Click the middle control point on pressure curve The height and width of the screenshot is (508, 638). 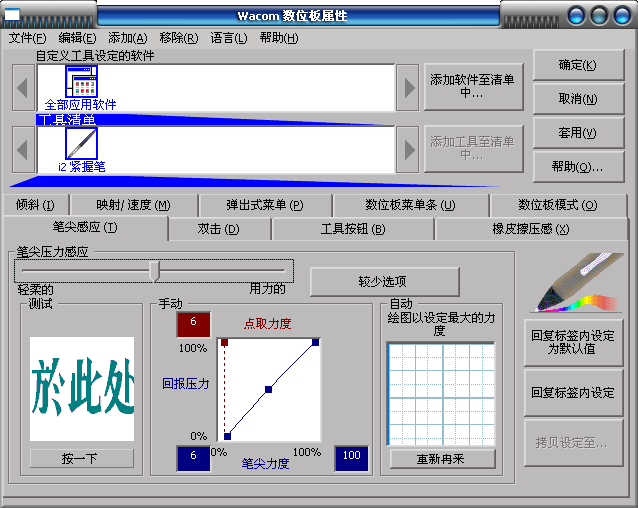click(x=268, y=389)
